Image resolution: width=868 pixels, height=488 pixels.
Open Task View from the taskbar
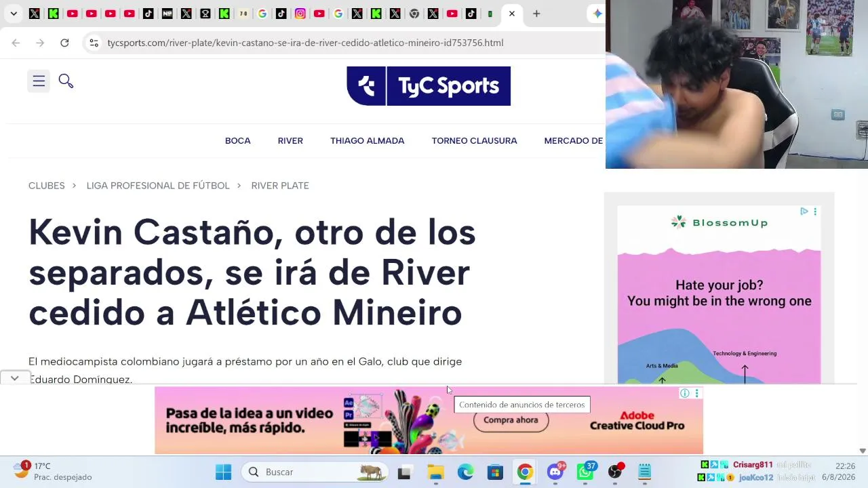[x=404, y=472]
